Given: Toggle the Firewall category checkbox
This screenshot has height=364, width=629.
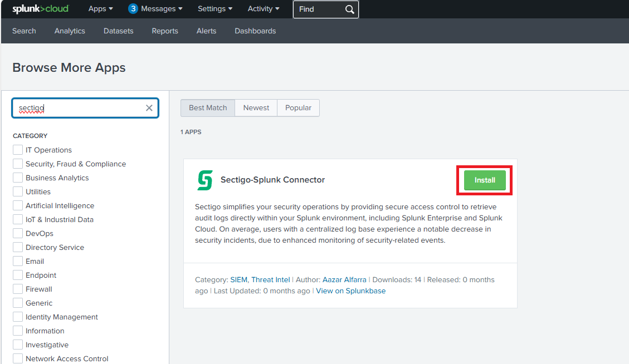Looking at the screenshot, I should (x=18, y=289).
